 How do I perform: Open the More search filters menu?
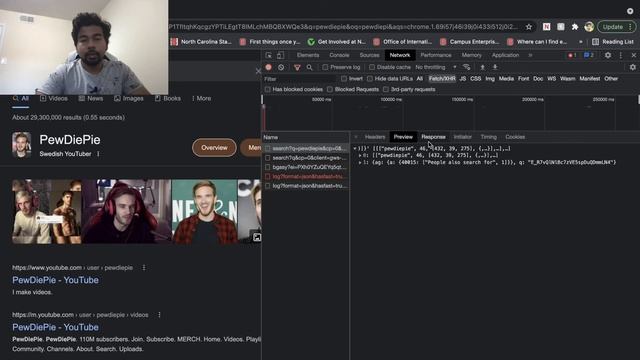pos(201,98)
